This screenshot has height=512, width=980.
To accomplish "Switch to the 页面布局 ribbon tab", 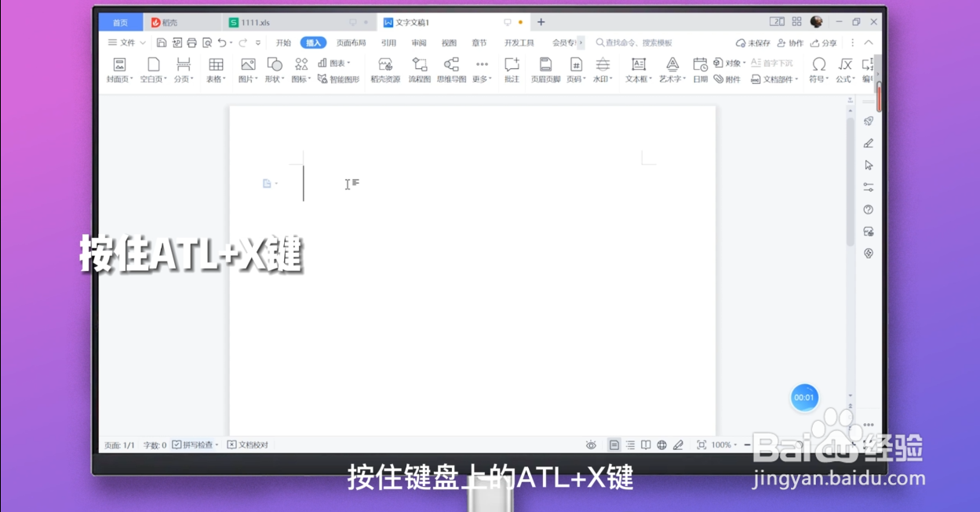I will coord(350,42).
